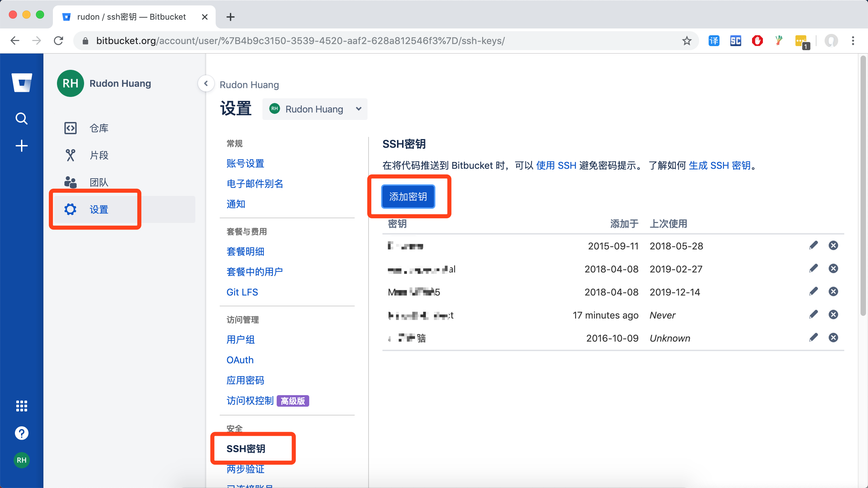Open the Chrome three-dot menu
868x488 pixels.
pyautogui.click(x=853, y=41)
